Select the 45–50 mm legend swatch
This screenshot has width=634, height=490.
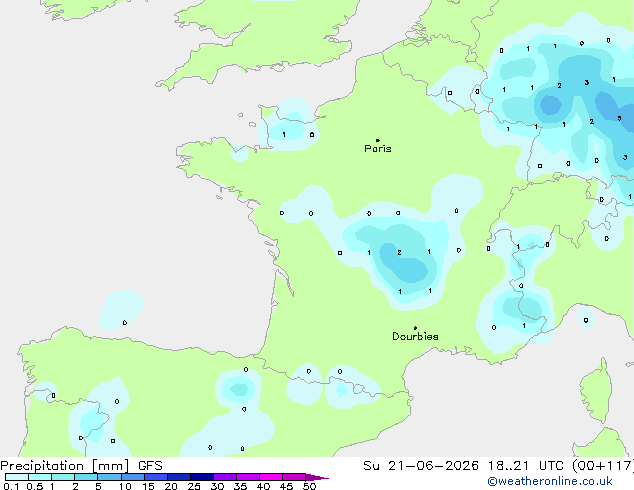294,477
